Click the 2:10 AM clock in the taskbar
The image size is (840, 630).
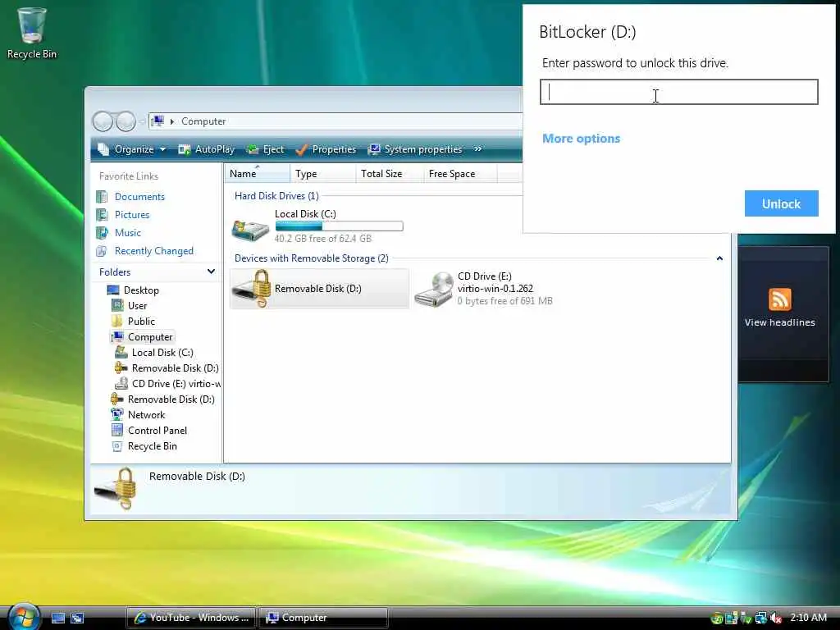pyautogui.click(x=808, y=618)
